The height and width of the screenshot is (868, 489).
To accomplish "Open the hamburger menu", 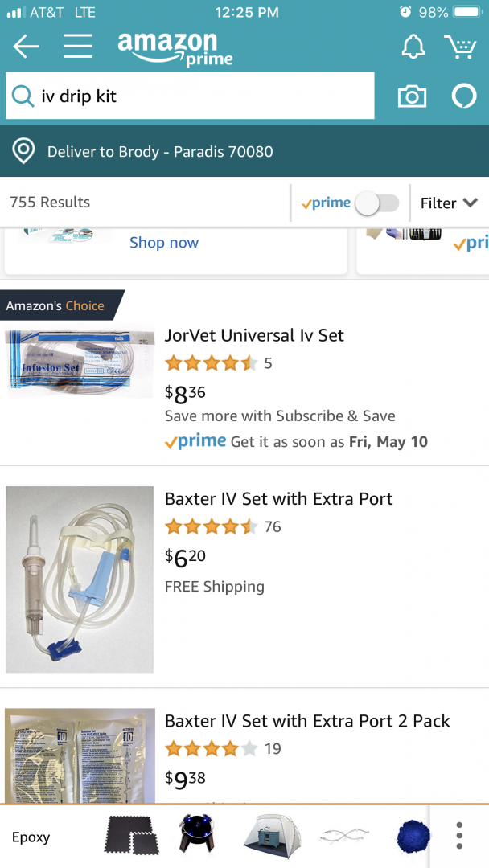I will tap(78, 47).
